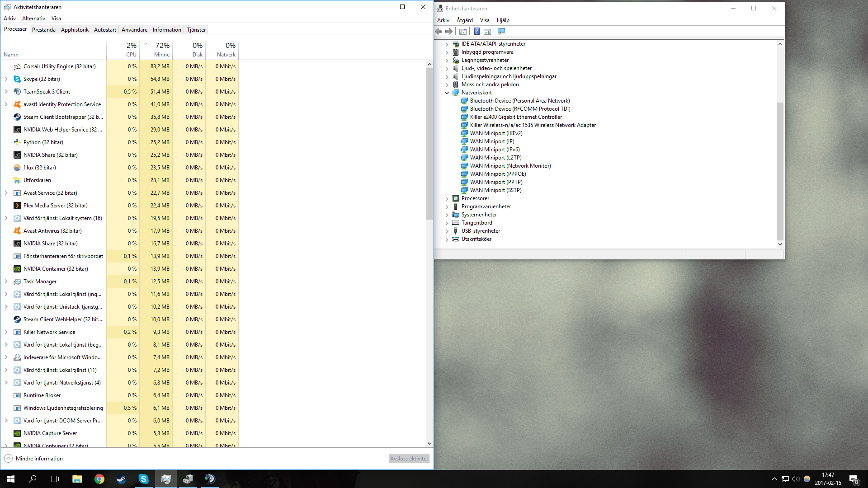Click the Skype icon in process list

(x=17, y=79)
